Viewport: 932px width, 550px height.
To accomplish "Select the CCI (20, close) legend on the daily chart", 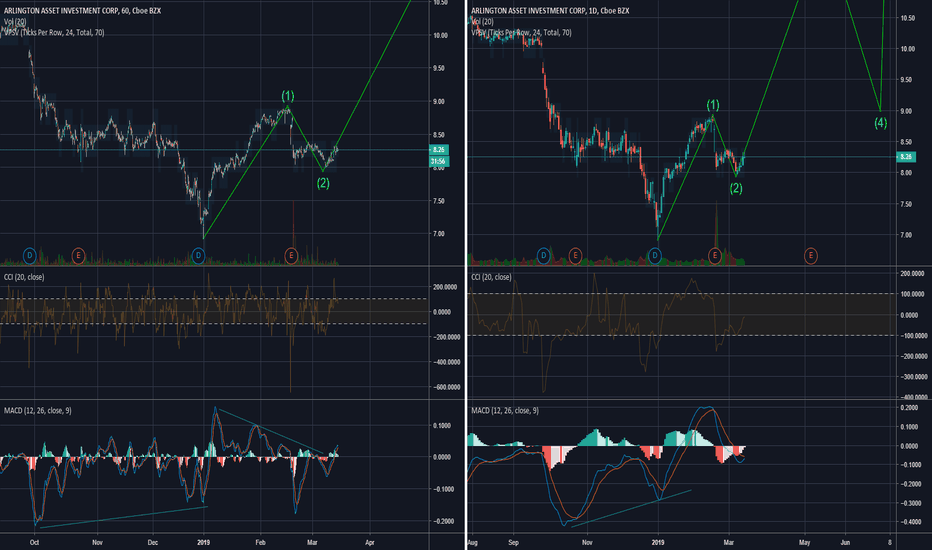I will [x=491, y=277].
